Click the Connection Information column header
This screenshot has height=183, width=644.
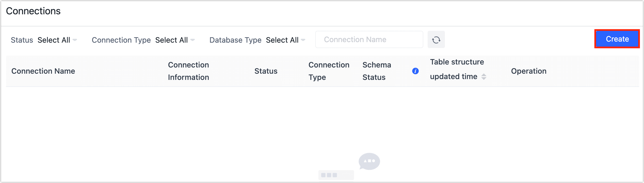(188, 71)
